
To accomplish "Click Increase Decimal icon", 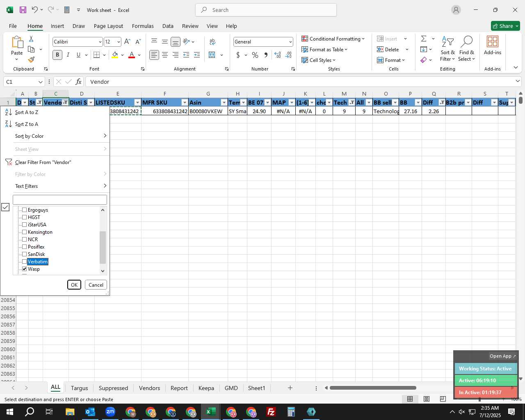I will (278, 55).
